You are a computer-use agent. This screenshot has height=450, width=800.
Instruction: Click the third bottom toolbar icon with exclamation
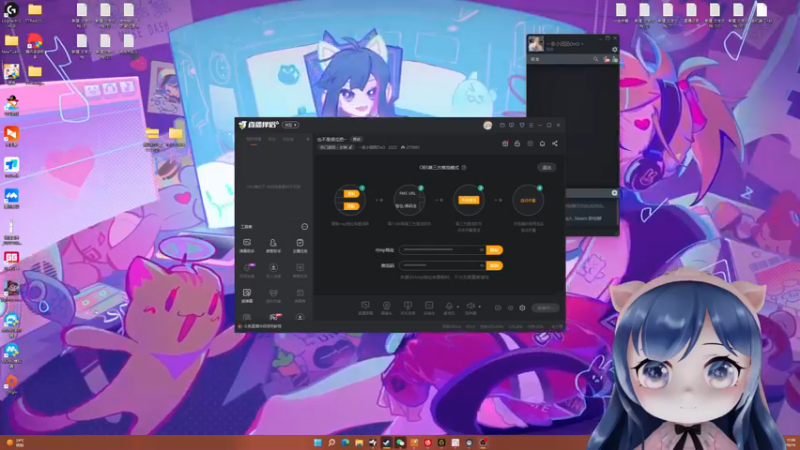pos(408,307)
